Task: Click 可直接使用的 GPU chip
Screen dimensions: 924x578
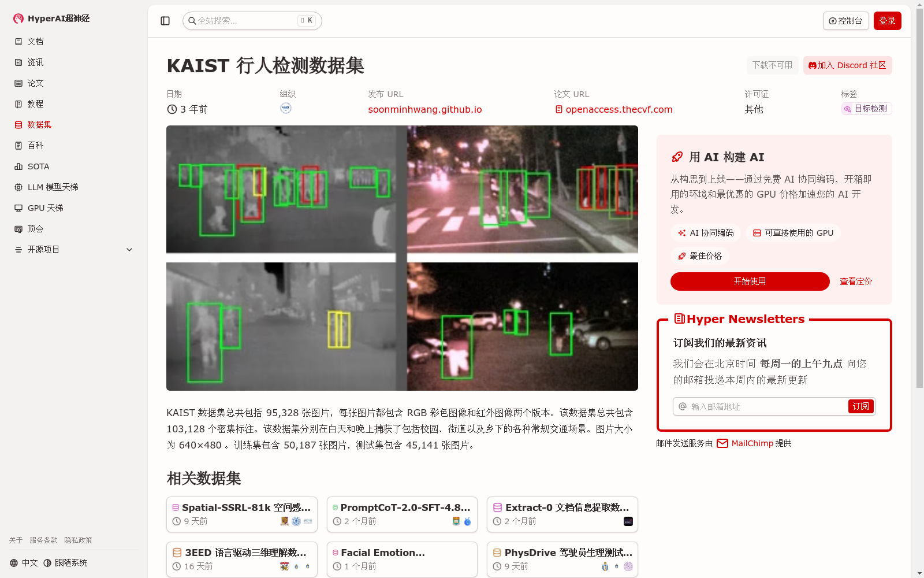Action: pos(793,233)
